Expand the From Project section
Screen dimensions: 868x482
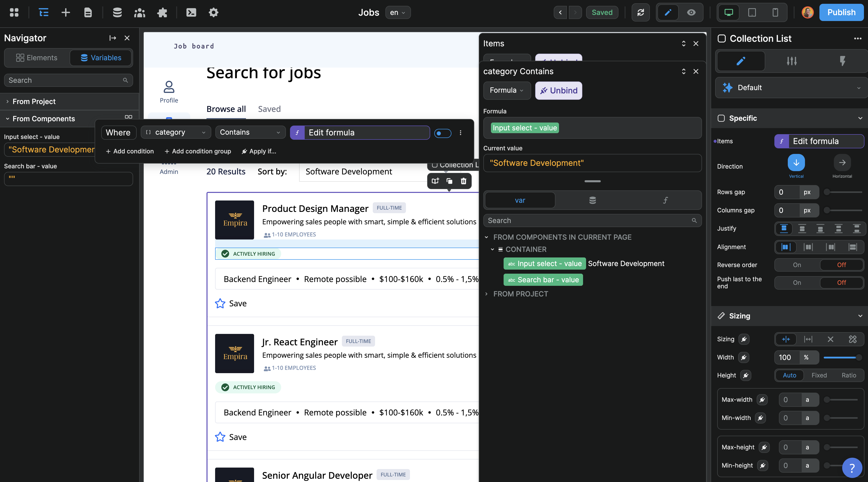click(x=34, y=102)
